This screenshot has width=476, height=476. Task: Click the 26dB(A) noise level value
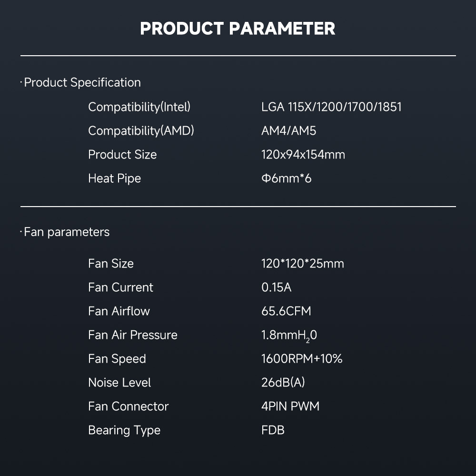pos(283,382)
